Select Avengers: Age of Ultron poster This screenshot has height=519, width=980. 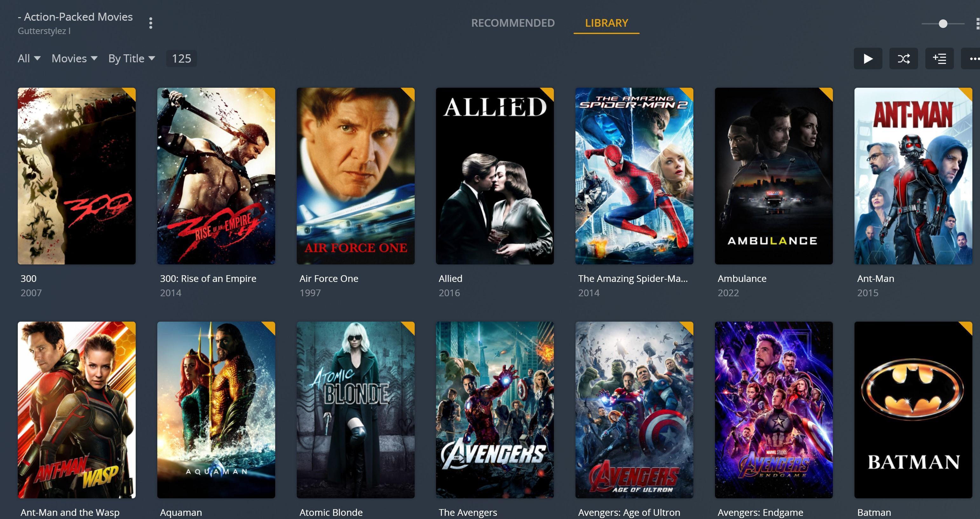tap(635, 410)
